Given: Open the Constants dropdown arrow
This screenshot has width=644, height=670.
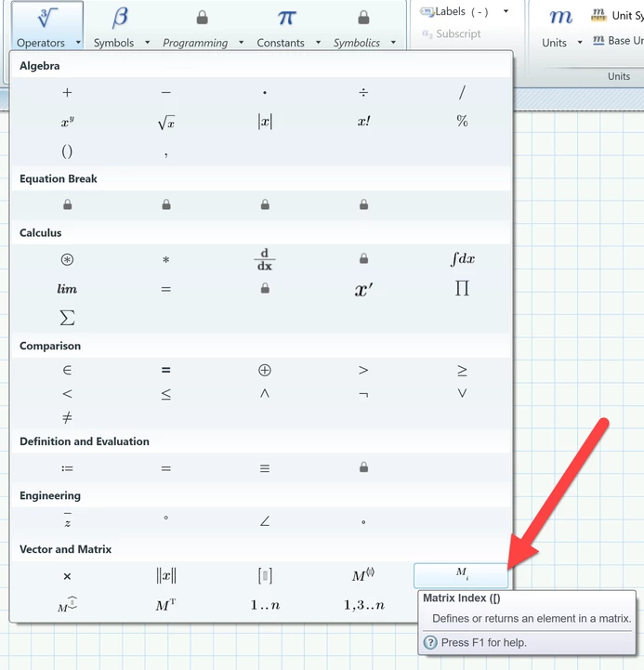Looking at the screenshot, I should (319, 43).
